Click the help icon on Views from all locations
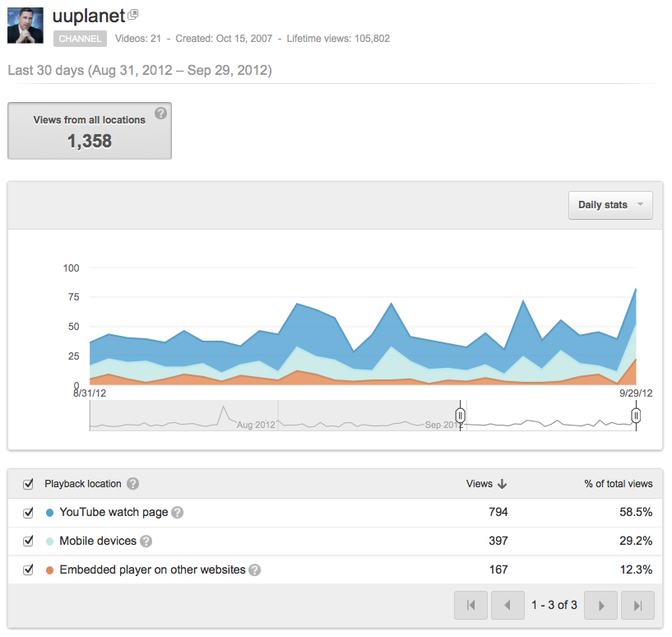 coord(161,114)
